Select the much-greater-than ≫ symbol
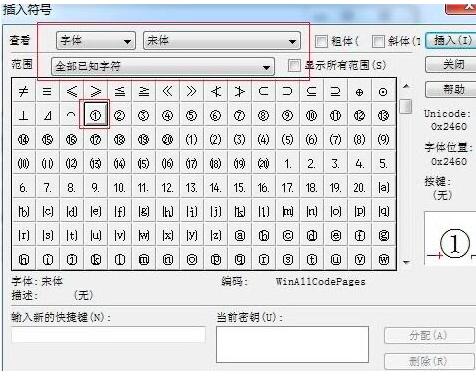476x377 pixels. (x=191, y=91)
